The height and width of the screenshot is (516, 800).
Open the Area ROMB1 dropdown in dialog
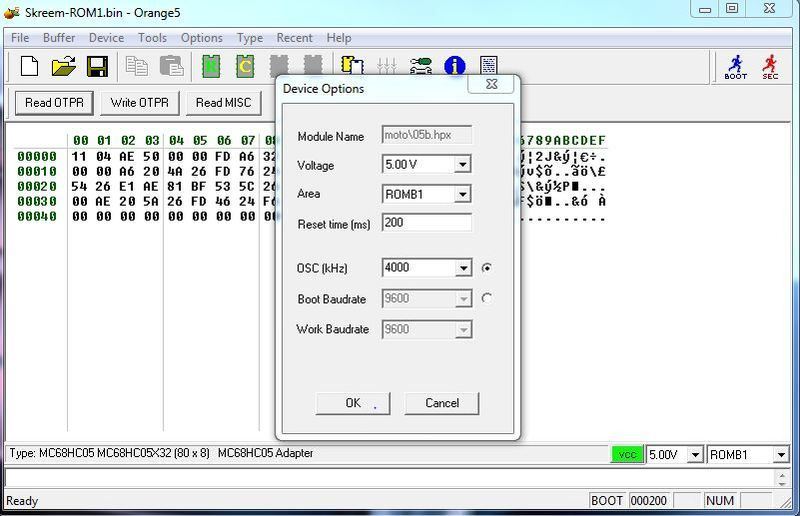point(462,195)
